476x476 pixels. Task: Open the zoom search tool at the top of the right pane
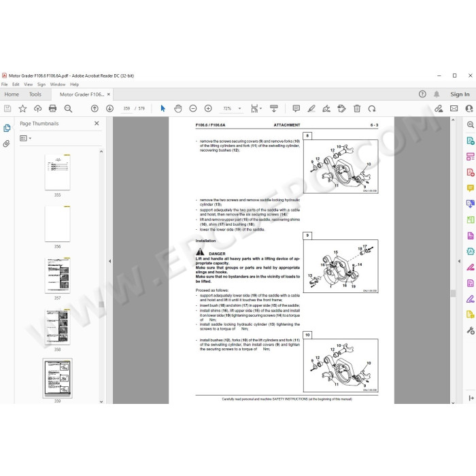[x=471, y=124]
